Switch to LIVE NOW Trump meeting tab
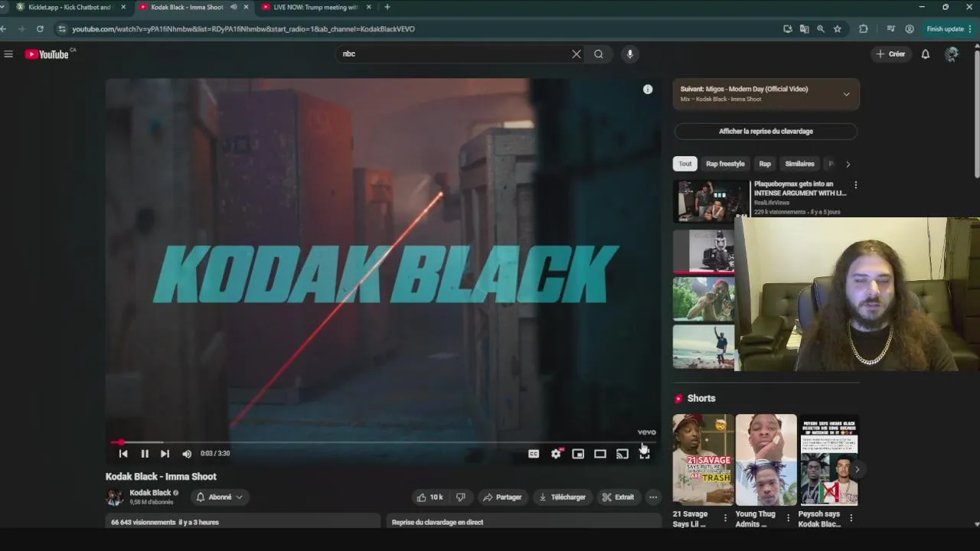The image size is (980, 551). tap(315, 7)
